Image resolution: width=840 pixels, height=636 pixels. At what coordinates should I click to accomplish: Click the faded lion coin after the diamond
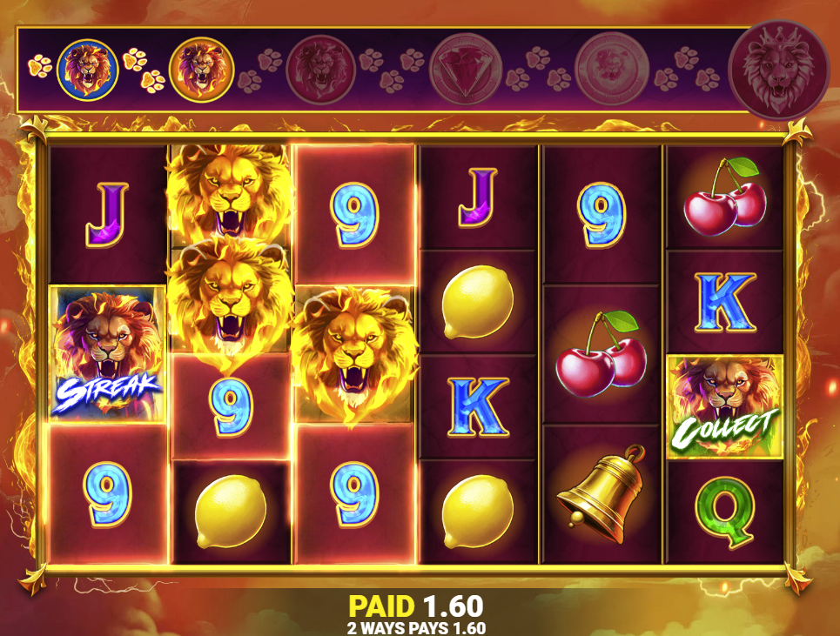coord(612,69)
